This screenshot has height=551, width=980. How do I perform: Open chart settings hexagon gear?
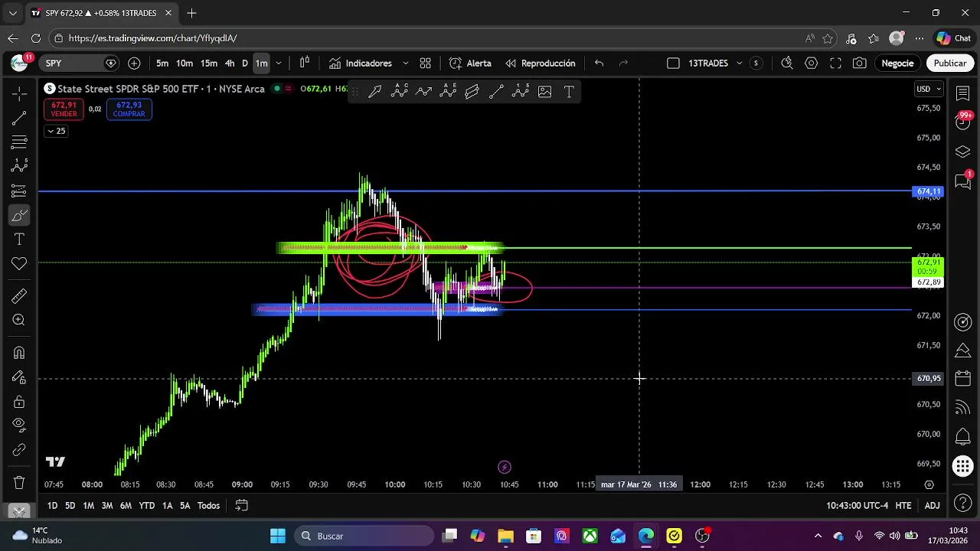pyautogui.click(x=811, y=64)
